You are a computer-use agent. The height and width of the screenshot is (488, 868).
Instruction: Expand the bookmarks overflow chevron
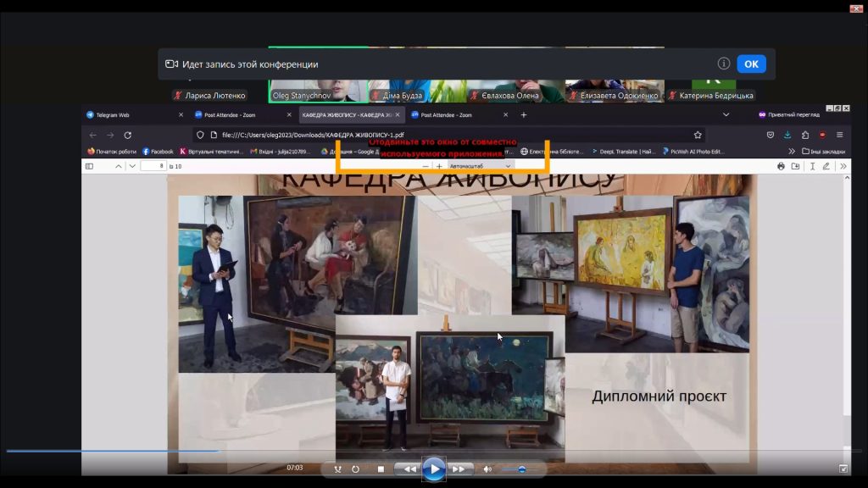792,152
